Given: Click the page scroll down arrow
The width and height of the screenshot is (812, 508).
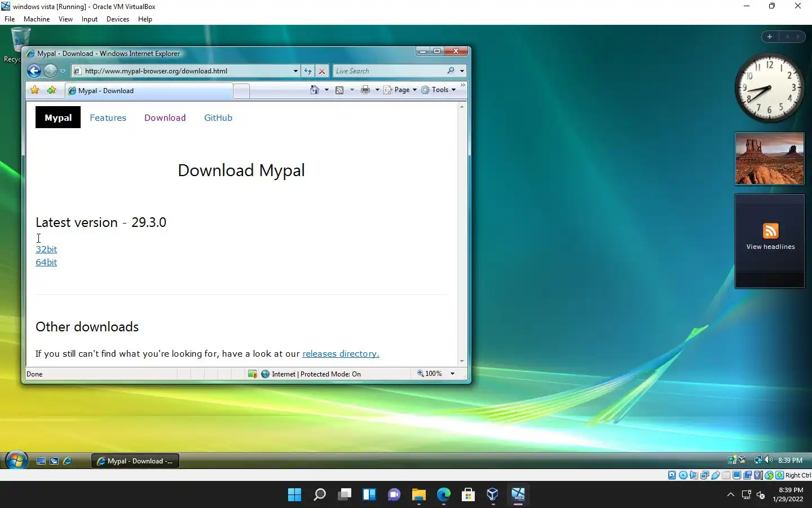Looking at the screenshot, I should click(462, 361).
